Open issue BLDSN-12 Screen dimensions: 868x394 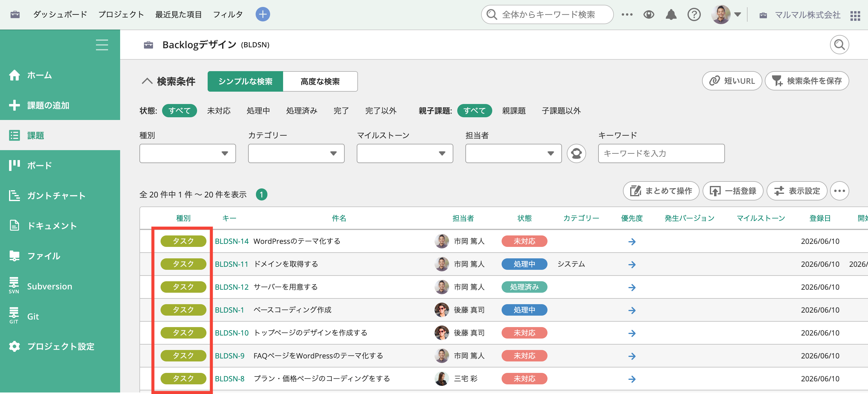coord(232,287)
